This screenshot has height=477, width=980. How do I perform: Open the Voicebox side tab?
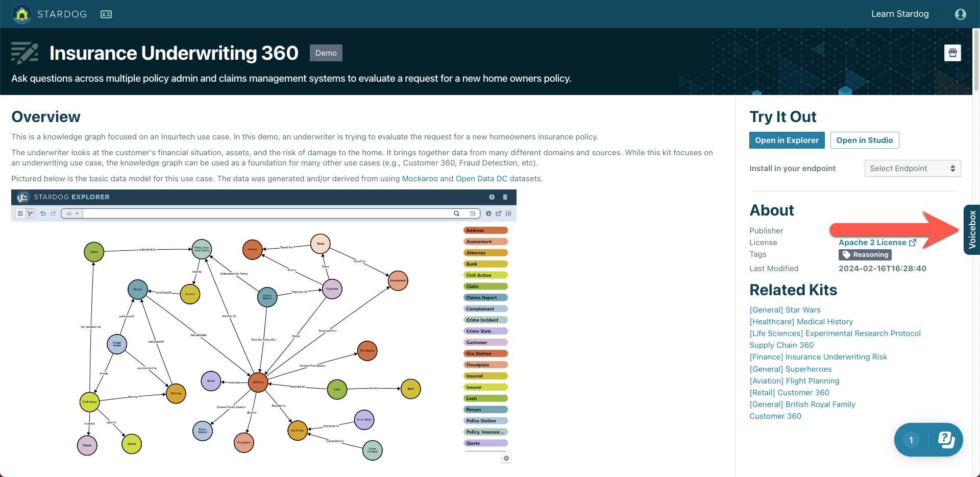coord(972,230)
